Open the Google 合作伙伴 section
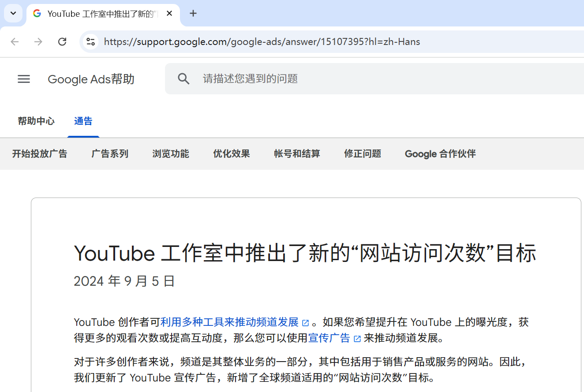The width and height of the screenshot is (584, 392). [439, 153]
